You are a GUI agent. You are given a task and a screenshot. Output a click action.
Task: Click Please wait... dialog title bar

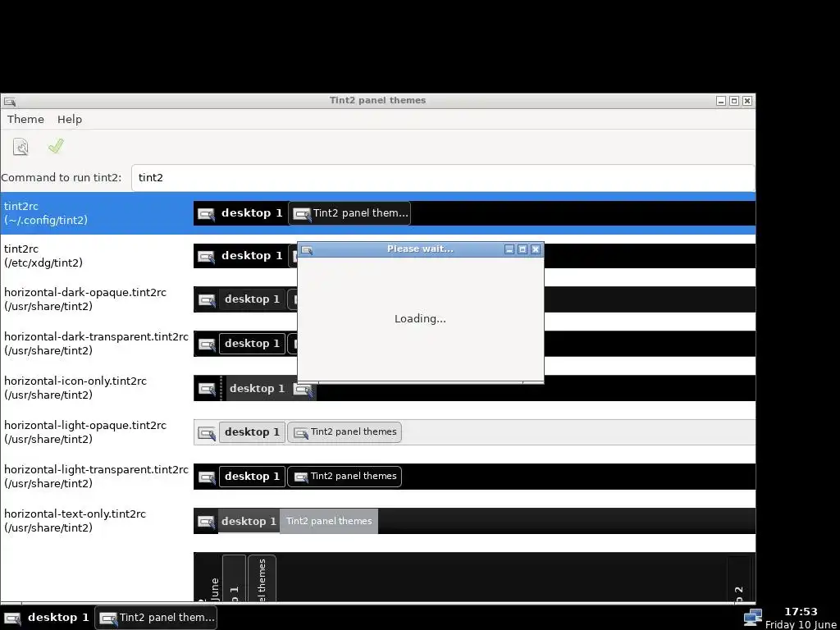tap(420, 249)
